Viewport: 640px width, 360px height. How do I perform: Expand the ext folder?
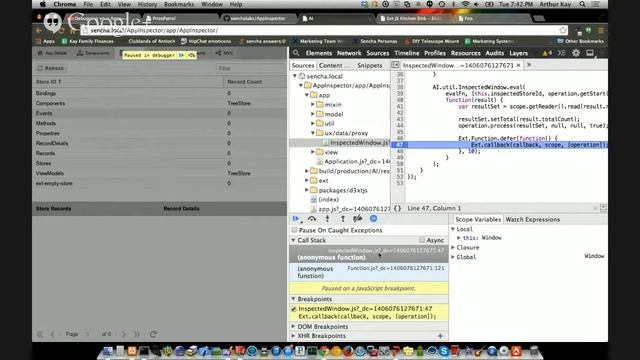[x=307, y=180]
